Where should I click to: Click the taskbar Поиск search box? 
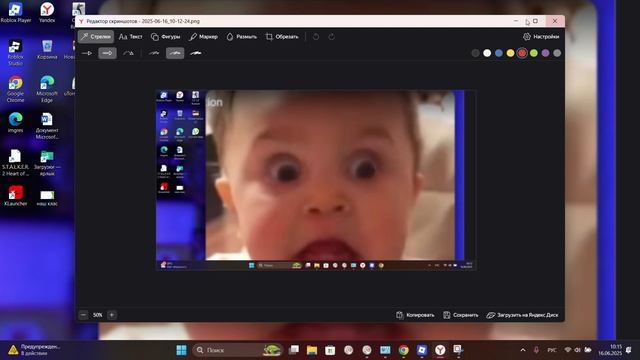[238, 350]
